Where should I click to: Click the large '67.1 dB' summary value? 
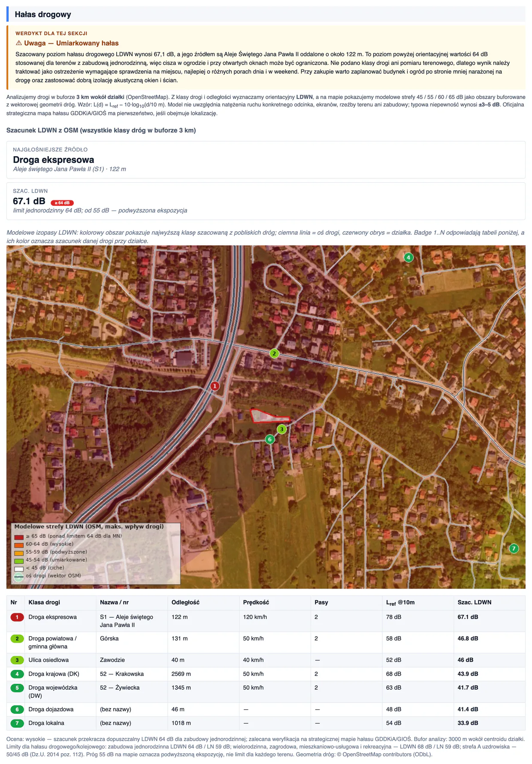pos(29,201)
